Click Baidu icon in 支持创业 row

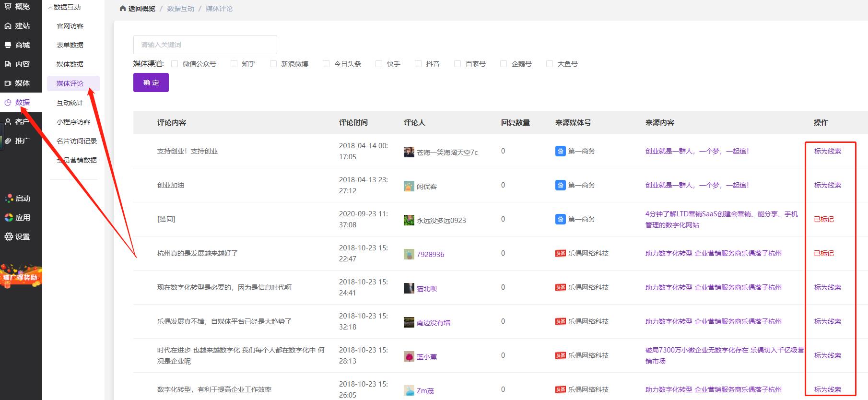click(561, 152)
